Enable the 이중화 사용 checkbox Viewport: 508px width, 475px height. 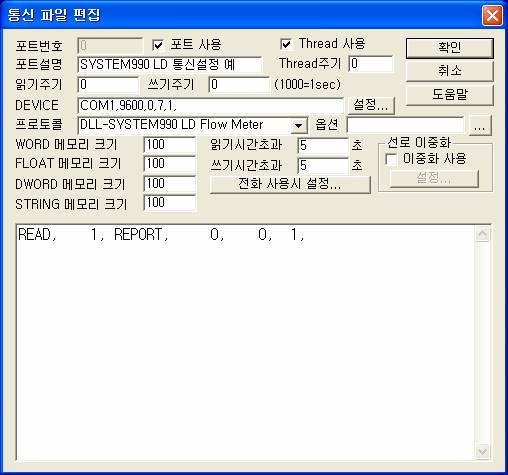[x=391, y=159]
